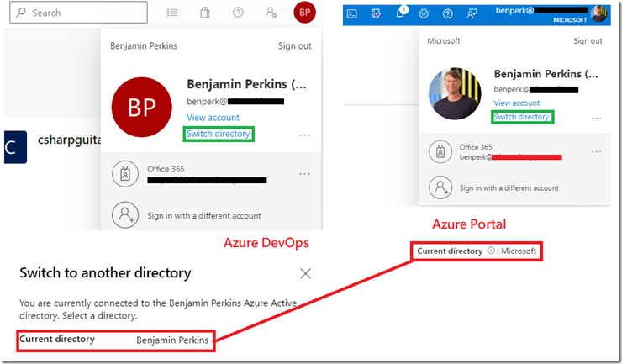This screenshot has width=622, height=364.
Task: Open the Azure Portal help question mark
Action: tap(447, 14)
